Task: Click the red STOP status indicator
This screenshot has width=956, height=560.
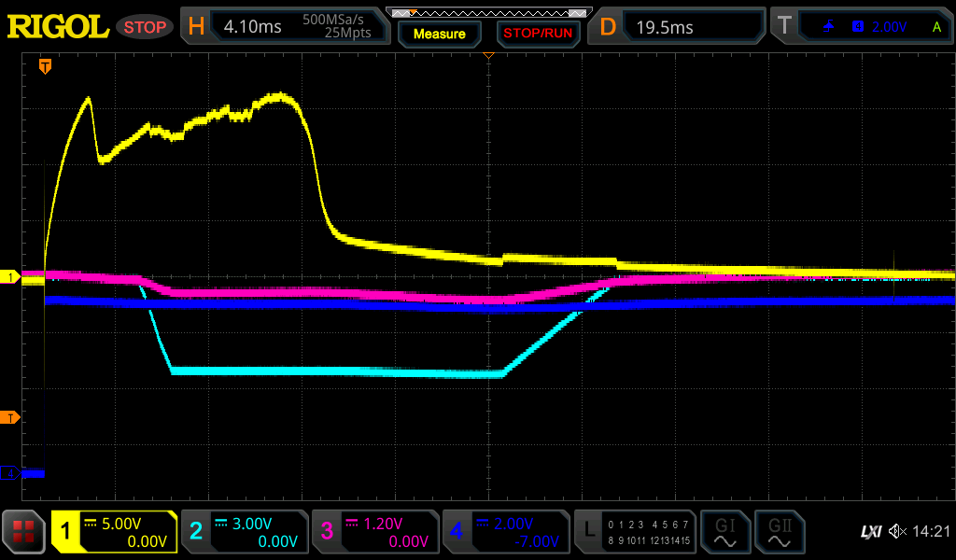Action: (x=145, y=27)
